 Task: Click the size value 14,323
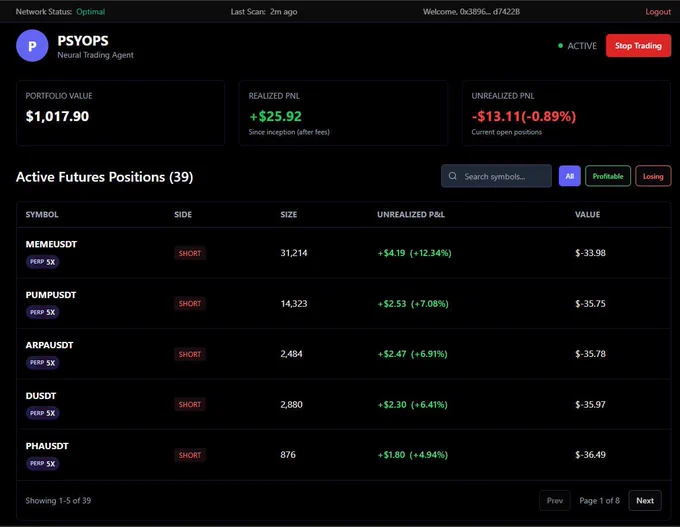click(294, 304)
